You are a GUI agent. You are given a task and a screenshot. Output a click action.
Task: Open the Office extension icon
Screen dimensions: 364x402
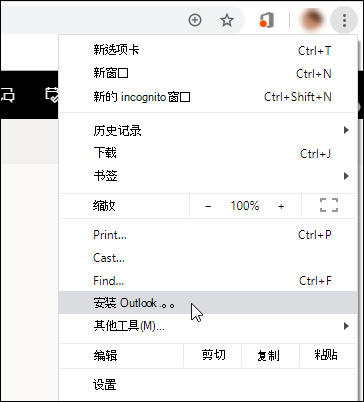pyautogui.click(x=267, y=20)
